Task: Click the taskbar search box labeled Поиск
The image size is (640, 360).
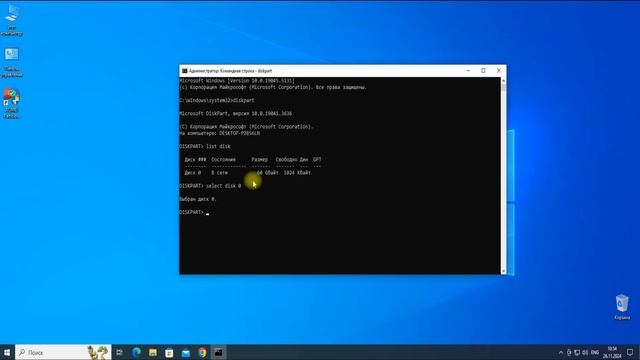Action: [63, 352]
